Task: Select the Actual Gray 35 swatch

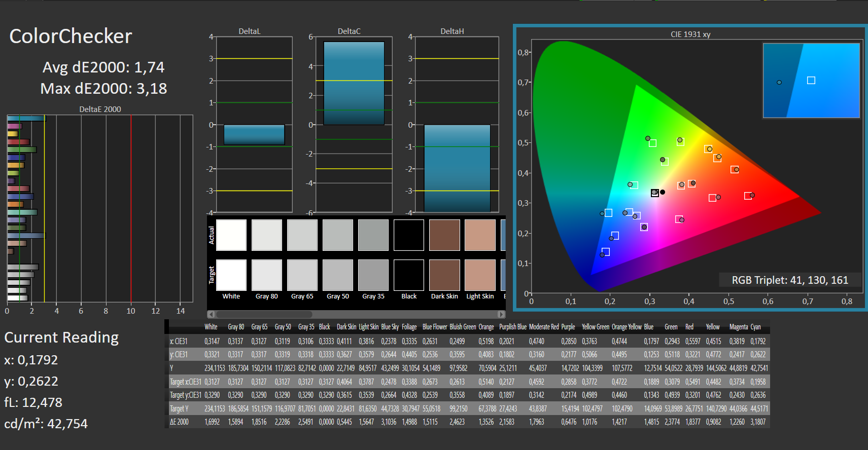Action: point(373,235)
